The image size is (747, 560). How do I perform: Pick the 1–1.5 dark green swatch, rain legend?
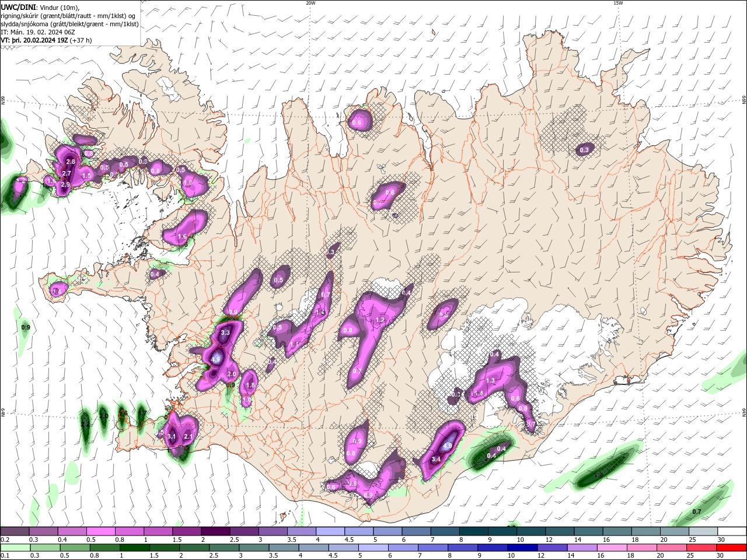coord(136,548)
